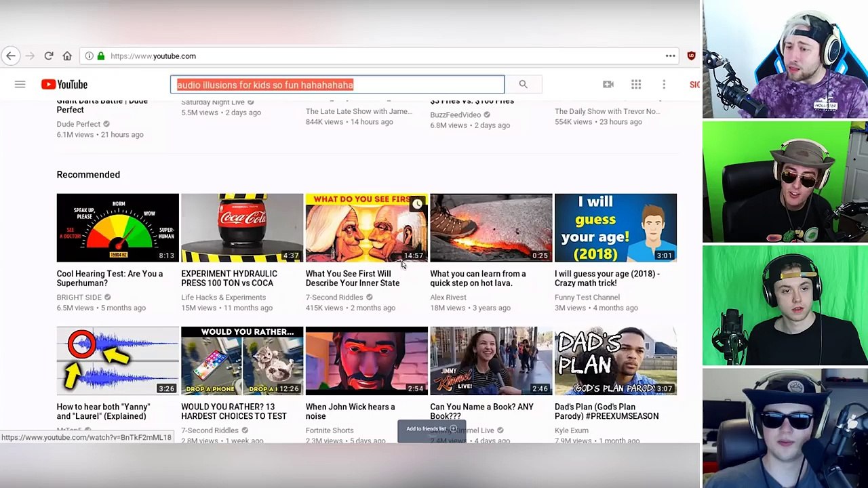Click the green padlock security icon
The height and width of the screenshot is (488, 868).
point(100,56)
